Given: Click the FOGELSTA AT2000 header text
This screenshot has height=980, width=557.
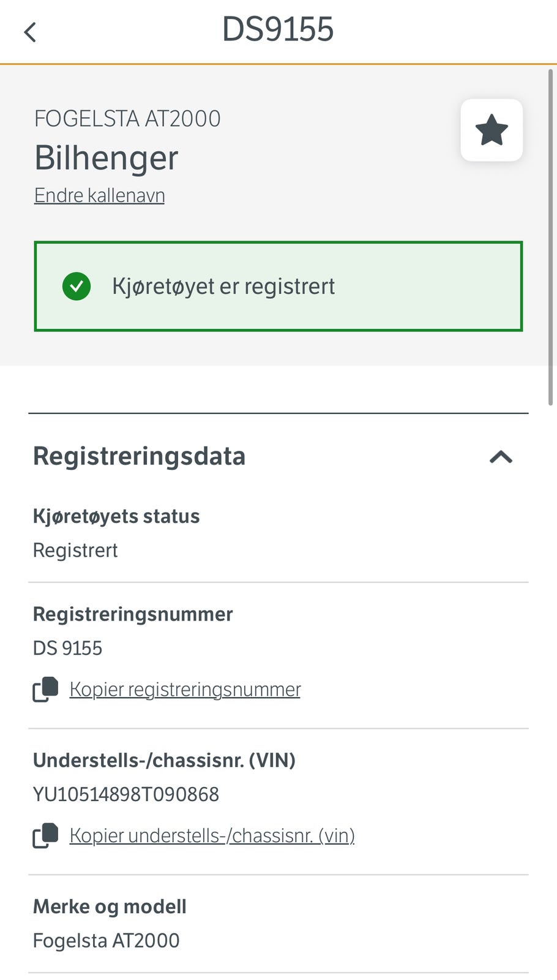Looking at the screenshot, I should (127, 119).
